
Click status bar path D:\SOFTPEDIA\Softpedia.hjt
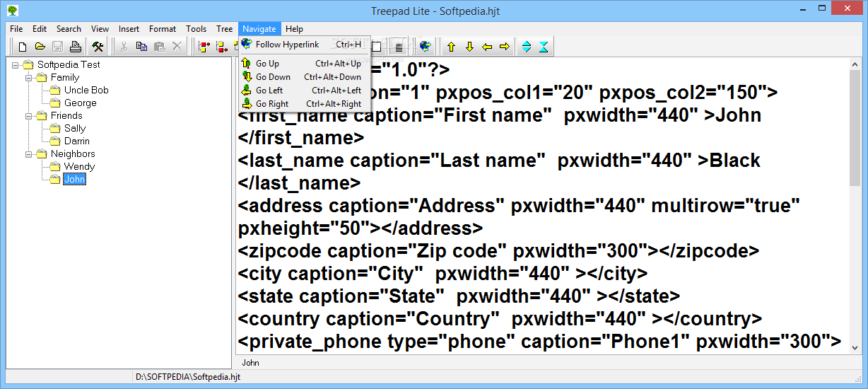[188, 377]
